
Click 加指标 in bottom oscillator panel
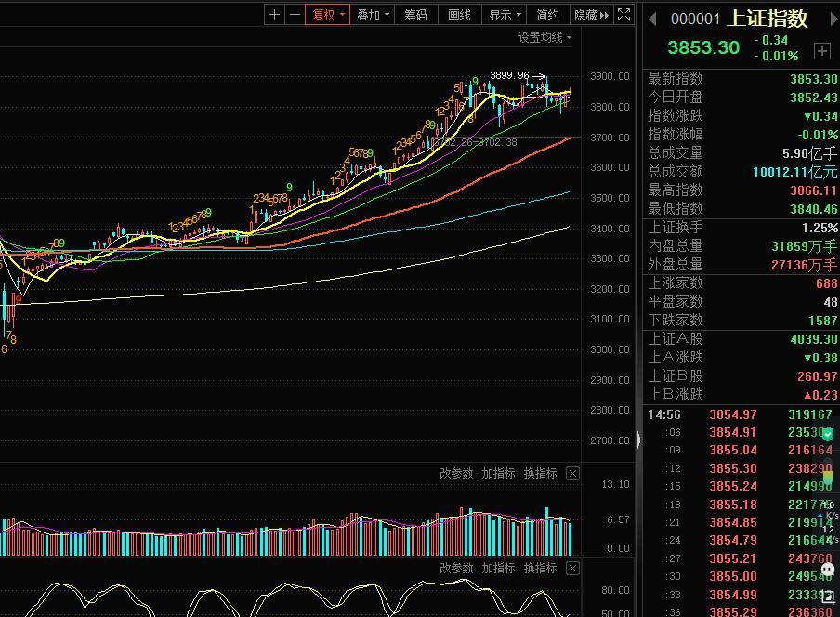pos(498,568)
